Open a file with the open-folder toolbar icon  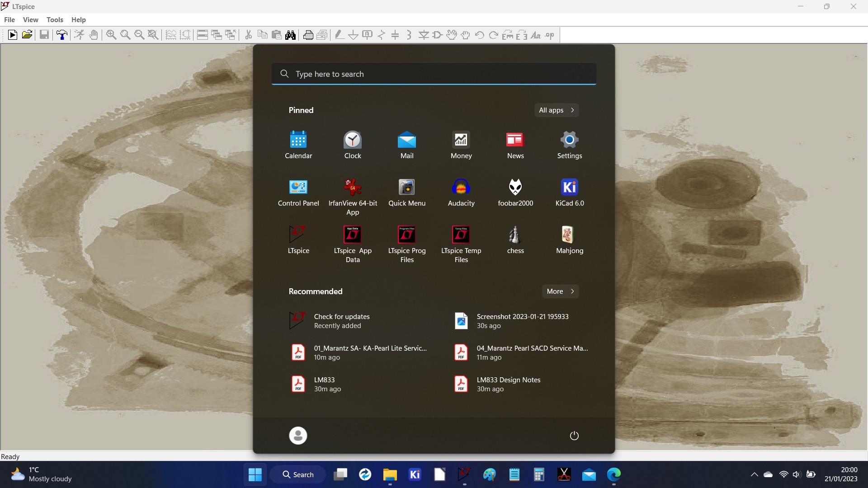[27, 35]
